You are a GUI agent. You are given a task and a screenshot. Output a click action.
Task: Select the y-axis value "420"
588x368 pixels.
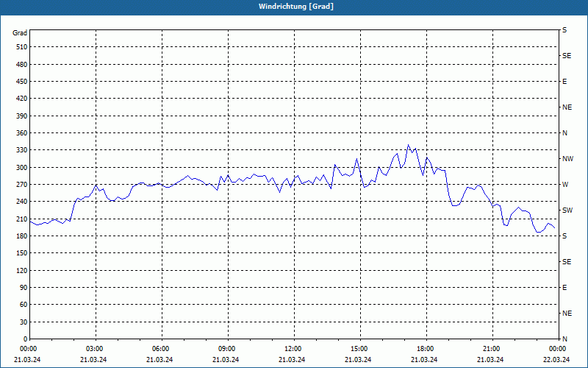click(22, 99)
